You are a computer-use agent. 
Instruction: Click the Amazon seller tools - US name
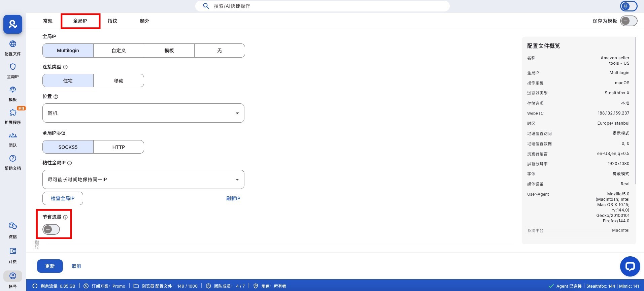coord(615,61)
